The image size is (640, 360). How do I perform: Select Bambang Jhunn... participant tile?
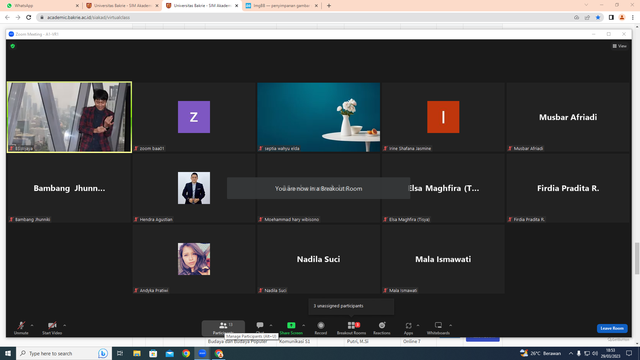tap(69, 188)
